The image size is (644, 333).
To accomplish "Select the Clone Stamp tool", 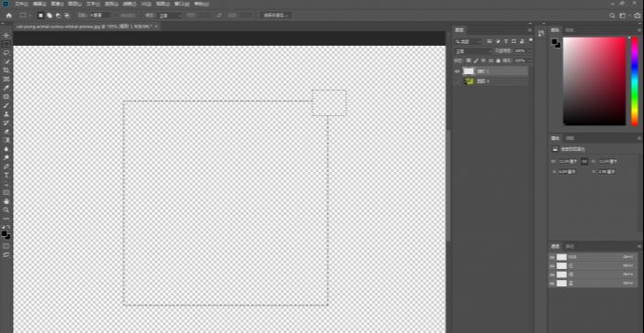I will 6,113.
